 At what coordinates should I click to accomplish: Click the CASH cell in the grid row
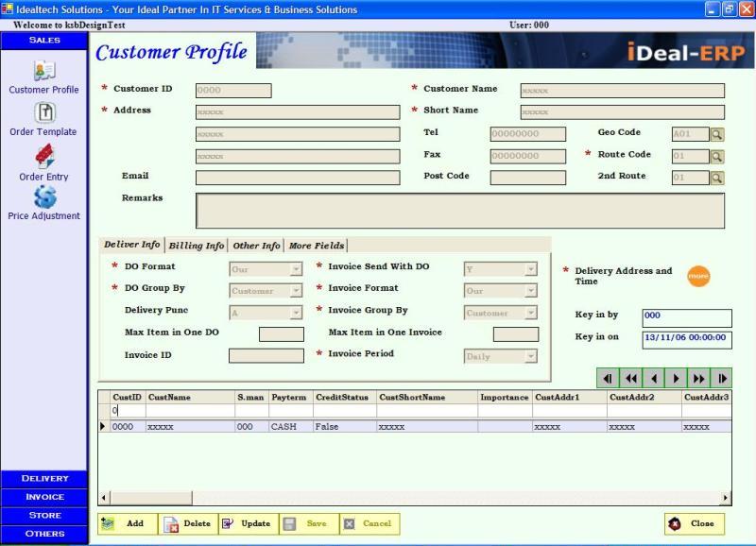pyautogui.click(x=291, y=427)
